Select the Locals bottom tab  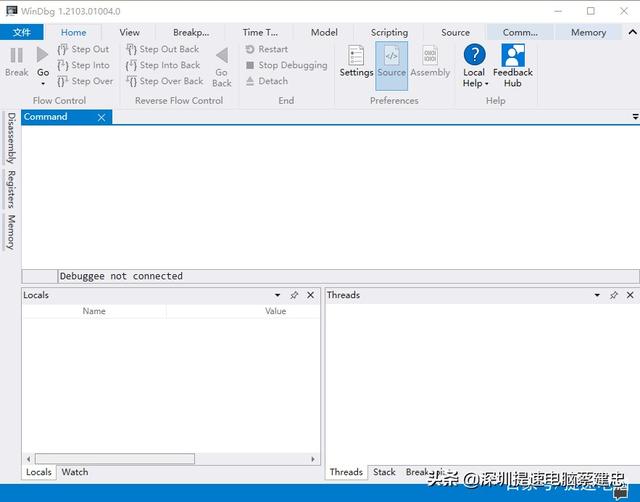pos(39,472)
